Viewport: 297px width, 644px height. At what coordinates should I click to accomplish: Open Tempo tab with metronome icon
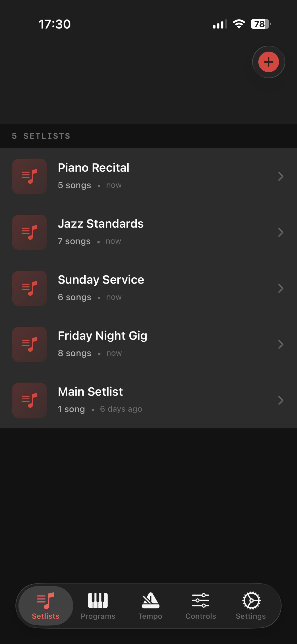tap(150, 605)
